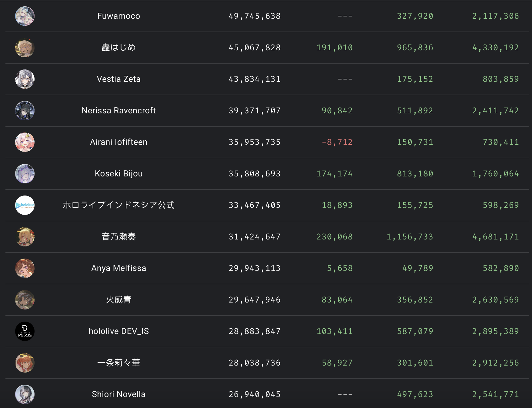Click the Airani Iofifteen profile picture
The width and height of the screenshot is (532, 408).
click(25, 142)
